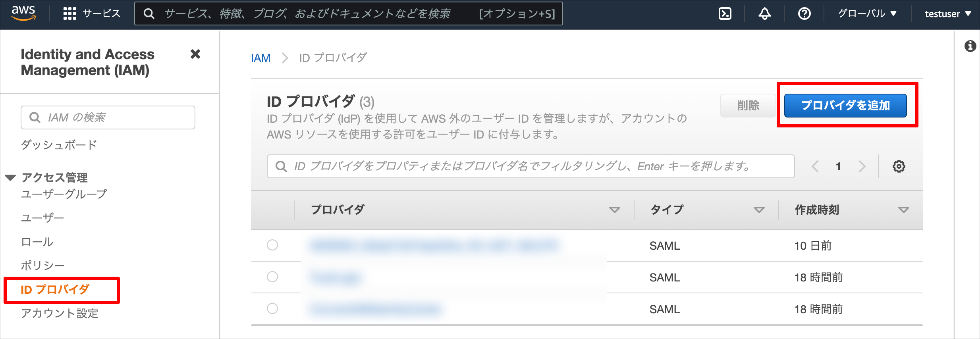Screen dimensions: 980x339
Task: Open ロール in the sidebar
Action: pyautogui.click(x=37, y=242)
